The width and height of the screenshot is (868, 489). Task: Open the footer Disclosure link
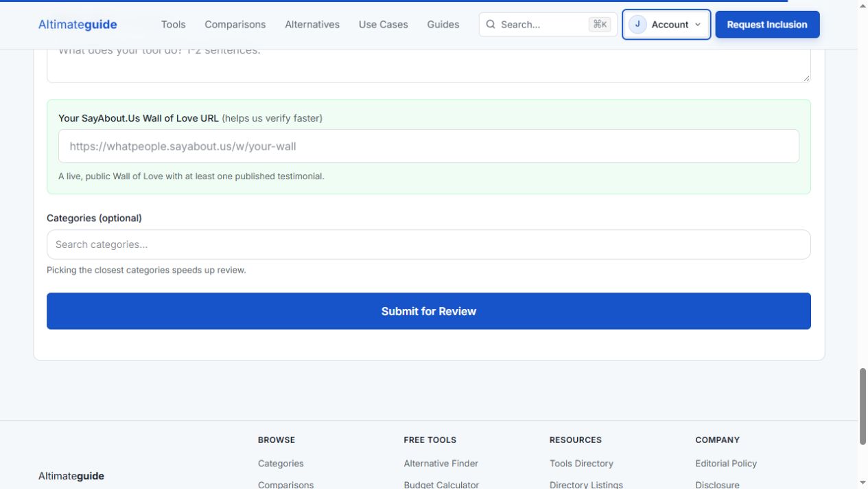click(x=717, y=484)
